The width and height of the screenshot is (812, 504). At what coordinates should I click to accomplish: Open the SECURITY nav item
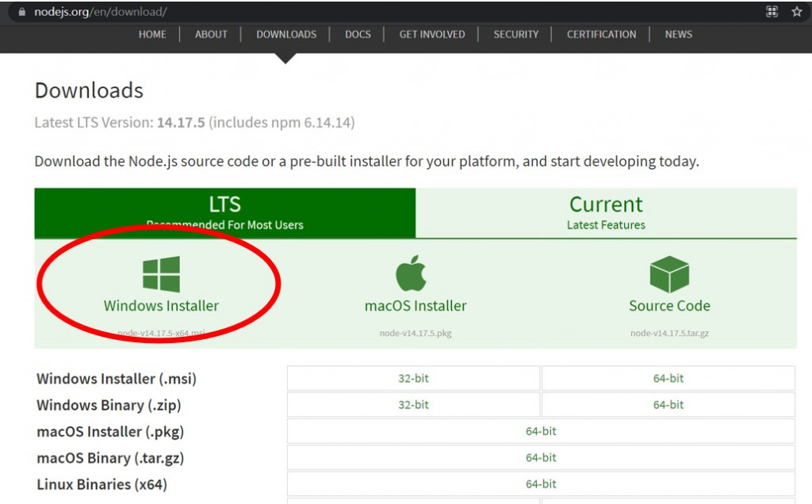515,34
